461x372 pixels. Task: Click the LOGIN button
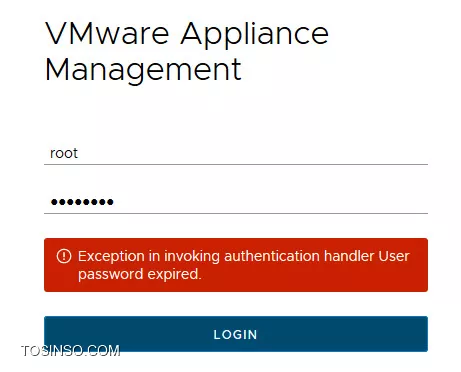[236, 334]
